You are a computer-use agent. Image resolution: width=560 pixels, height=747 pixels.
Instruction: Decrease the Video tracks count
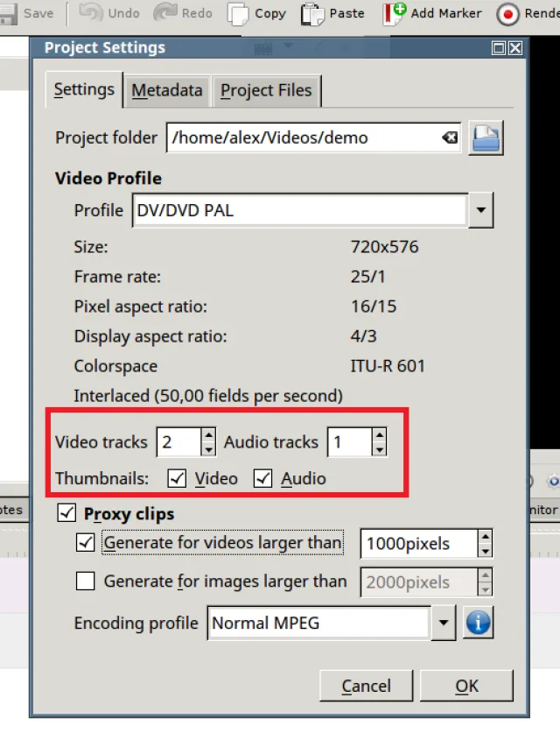pyautogui.click(x=208, y=449)
